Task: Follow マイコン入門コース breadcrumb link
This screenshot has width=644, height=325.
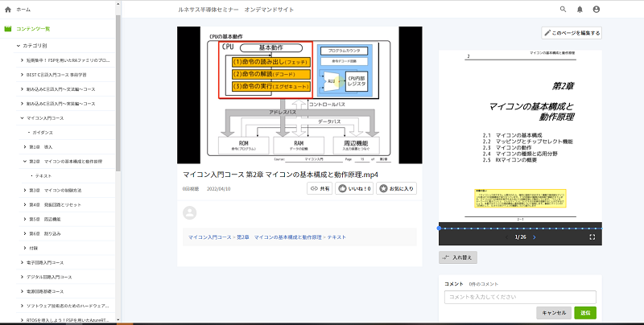Action: 210,237
